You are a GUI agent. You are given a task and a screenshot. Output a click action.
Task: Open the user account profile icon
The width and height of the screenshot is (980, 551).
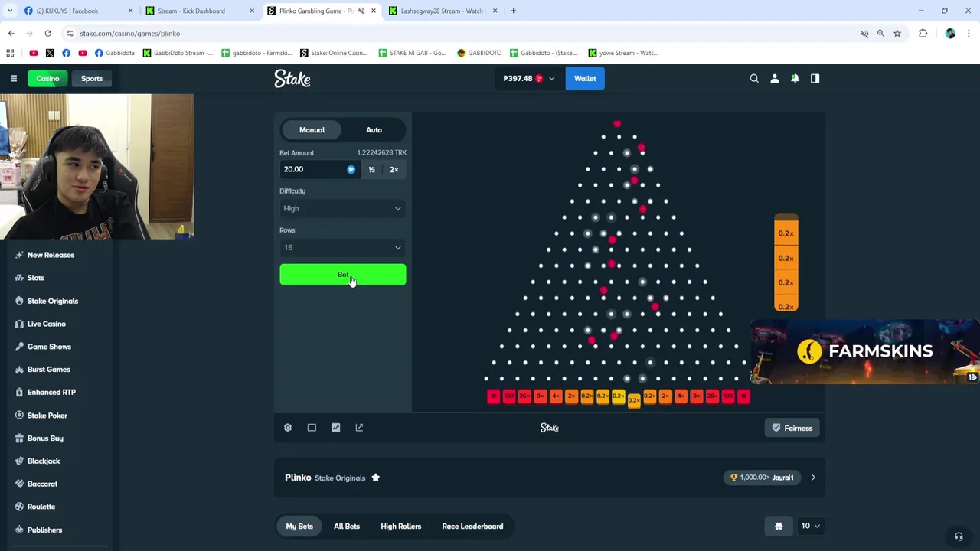pyautogui.click(x=774, y=78)
